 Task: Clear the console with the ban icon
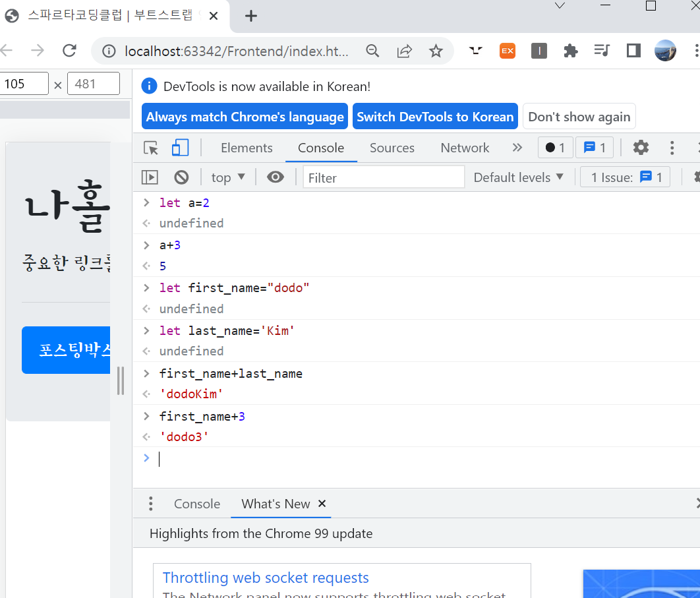[181, 177]
